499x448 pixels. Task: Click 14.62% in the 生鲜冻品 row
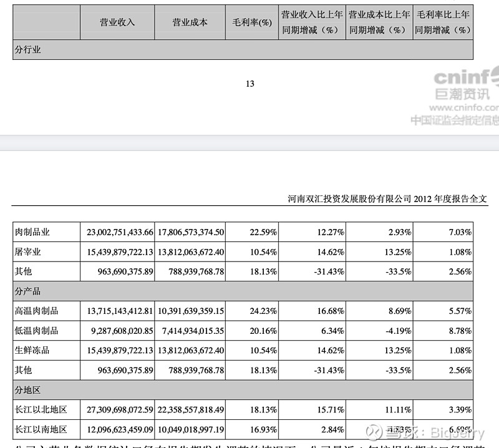pyautogui.click(x=331, y=350)
